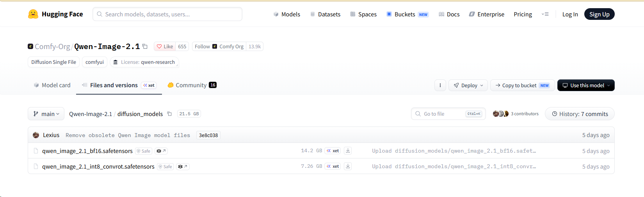Screen dimensions: 644x197
Task: Click the search models input field
Action: (x=167, y=14)
